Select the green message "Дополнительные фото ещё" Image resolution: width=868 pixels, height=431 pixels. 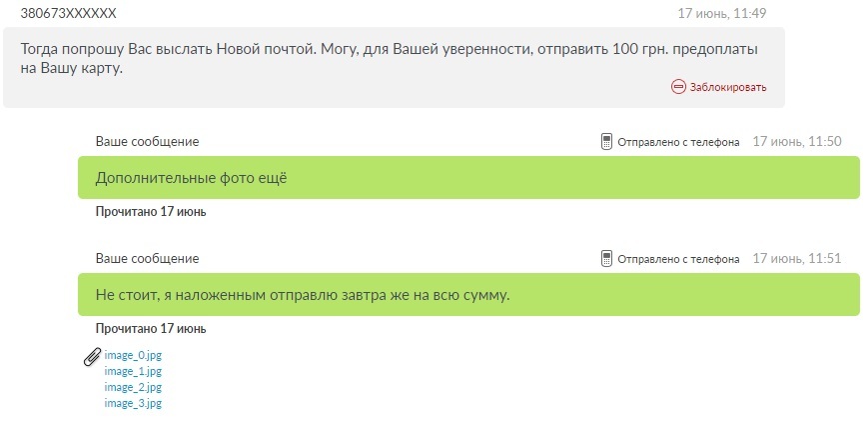pos(468,178)
